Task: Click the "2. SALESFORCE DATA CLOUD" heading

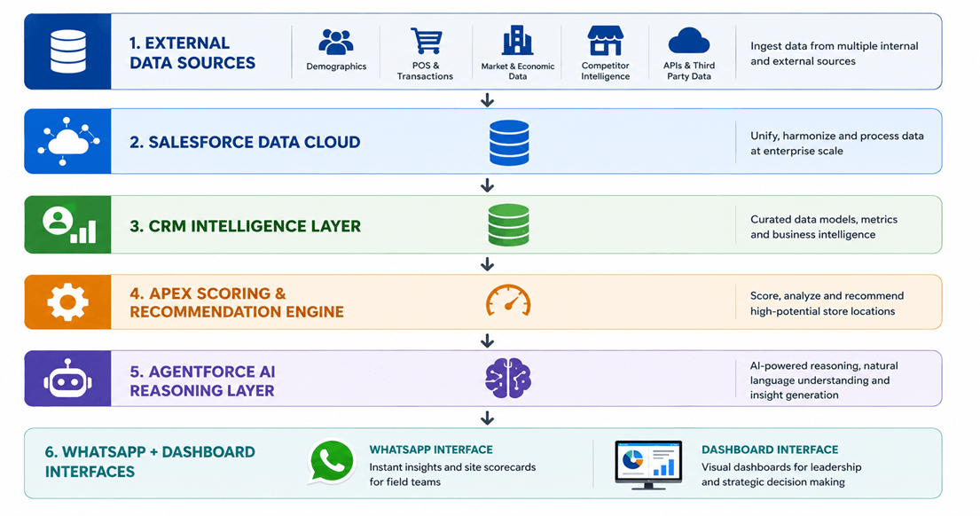Action: coord(245,142)
